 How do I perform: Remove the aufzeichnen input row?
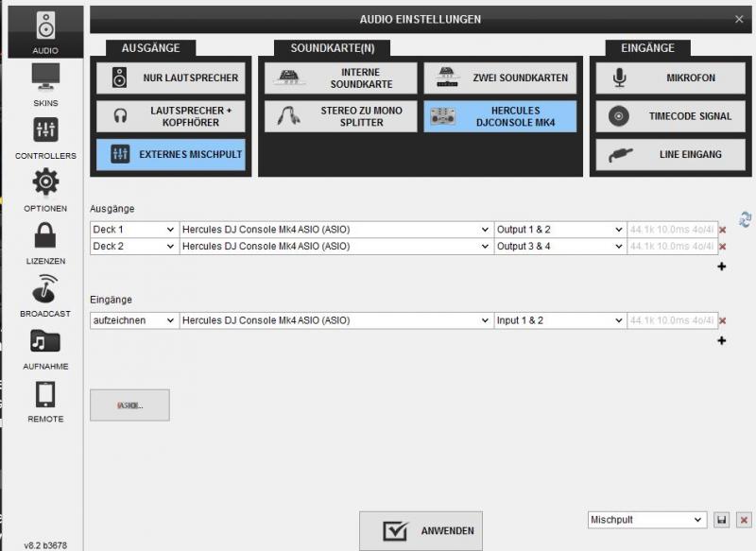722,321
